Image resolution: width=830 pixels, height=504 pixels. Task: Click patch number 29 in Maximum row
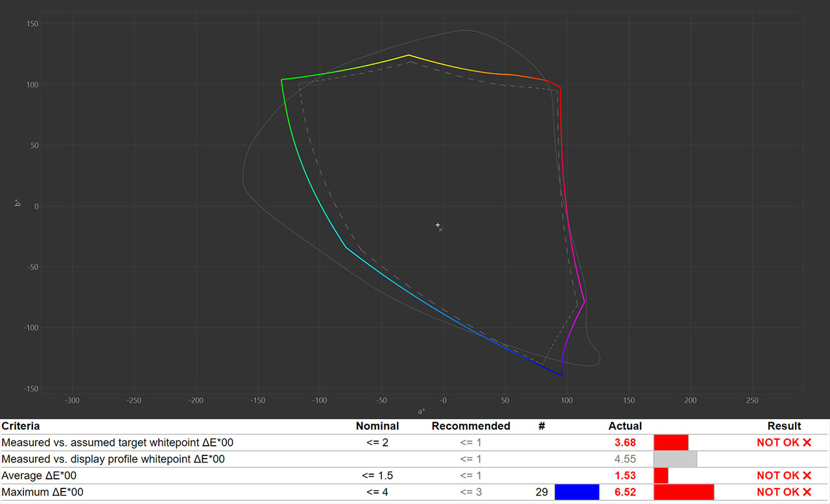[541, 492]
